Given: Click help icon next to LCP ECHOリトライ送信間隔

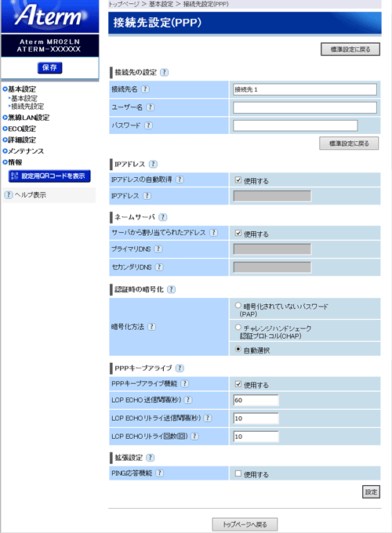Looking at the screenshot, I should tap(208, 418).
